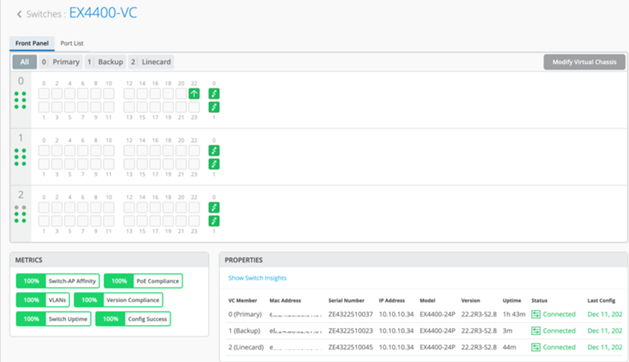The height and width of the screenshot is (362, 629).
Task: Click Connected status text for Backup
Action: click(x=559, y=331)
